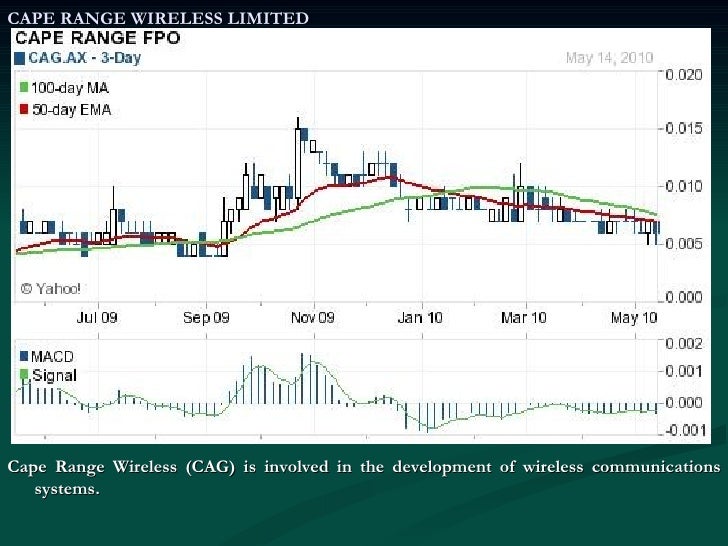
Task: Click the red 50-day EMA legend swatch
Action: 24,110
